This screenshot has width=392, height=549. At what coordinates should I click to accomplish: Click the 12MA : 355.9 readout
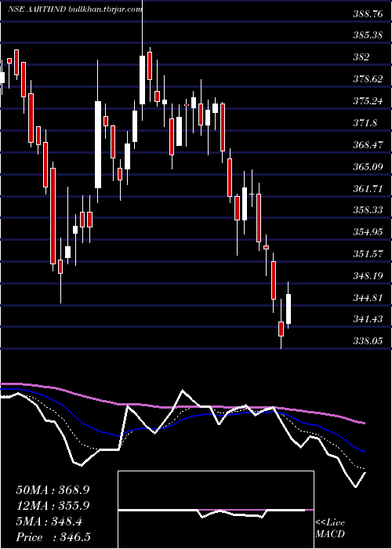(53, 506)
